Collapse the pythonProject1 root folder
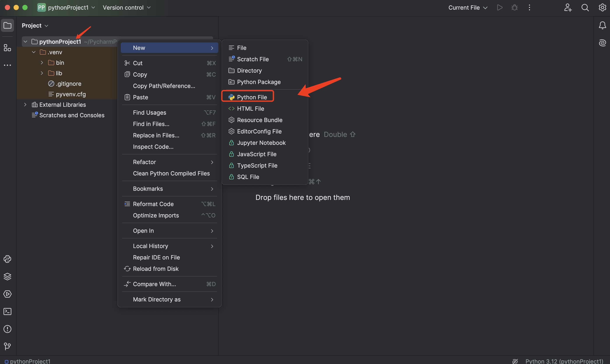Image resolution: width=610 pixels, height=364 pixels. (x=25, y=42)
